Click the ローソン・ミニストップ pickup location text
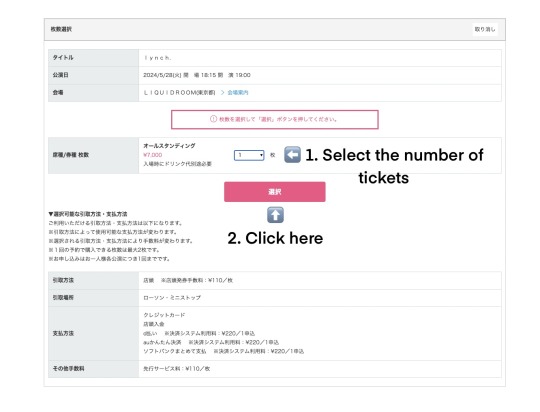540x412 pixels. tap(172, 298)
